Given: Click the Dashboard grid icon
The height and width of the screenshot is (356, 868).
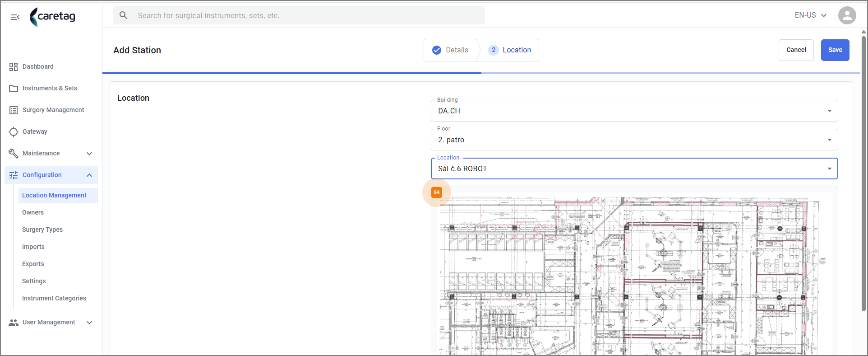Looking at the screenshot, I should coord(14,67).
